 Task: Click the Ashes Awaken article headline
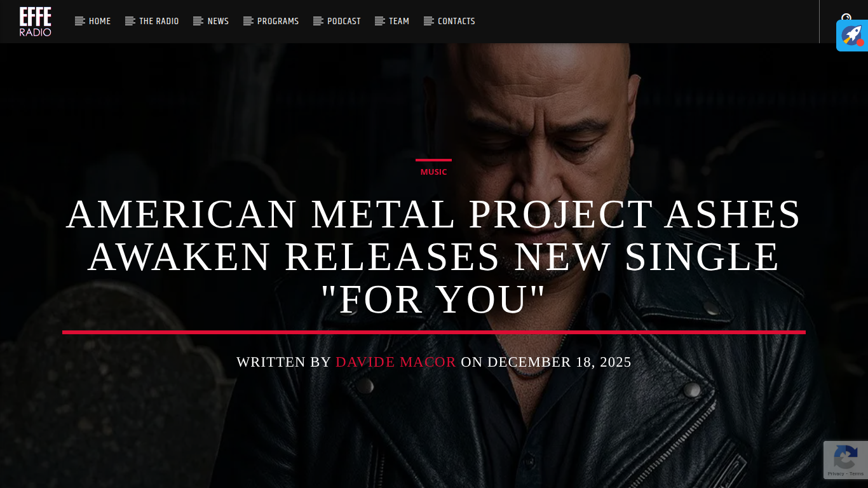pos(434,257)
